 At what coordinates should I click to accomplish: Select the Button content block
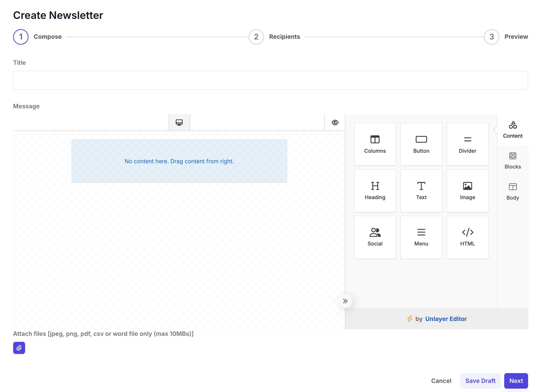click(421, 144)
